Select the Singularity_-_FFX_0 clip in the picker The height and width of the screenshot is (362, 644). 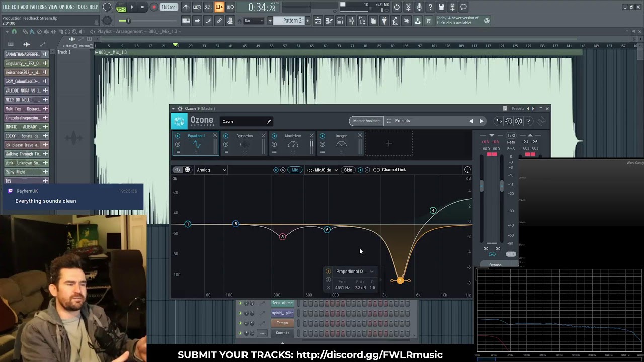point(27,63)
